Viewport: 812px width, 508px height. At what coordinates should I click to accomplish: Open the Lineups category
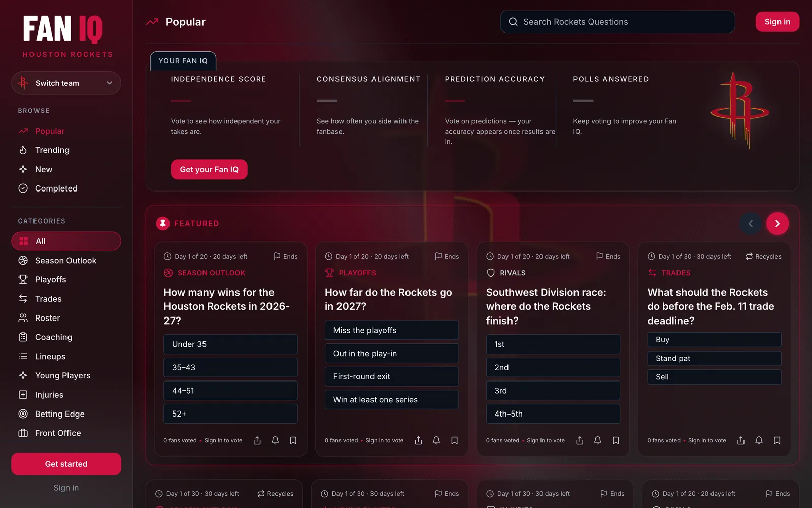[66, 357]
